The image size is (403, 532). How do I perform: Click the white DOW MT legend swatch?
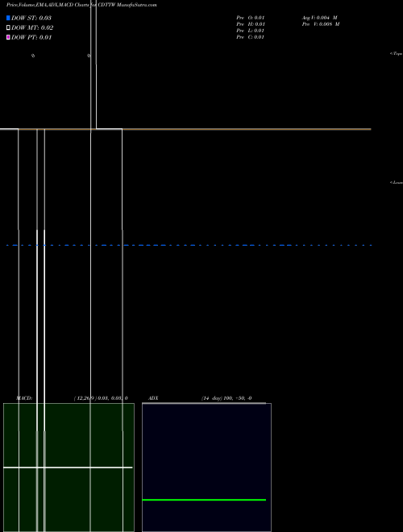click(8, 27)
